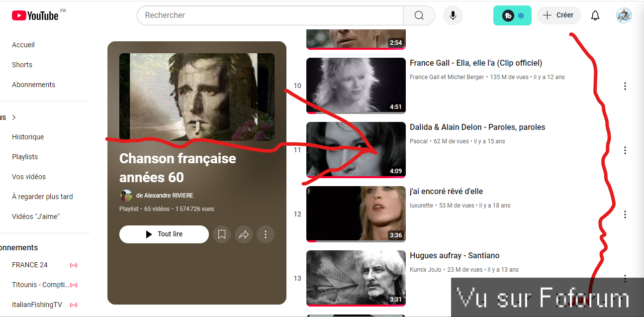Image resolution: width=644 pixels, height=317 pixels.
Task: Go to the YouTube home logo
Action: click(35, 16)
